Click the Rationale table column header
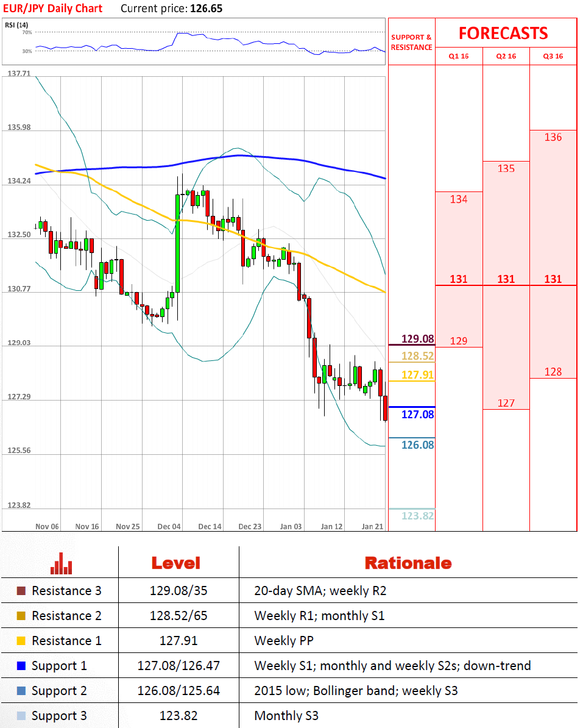 [408, 563]
